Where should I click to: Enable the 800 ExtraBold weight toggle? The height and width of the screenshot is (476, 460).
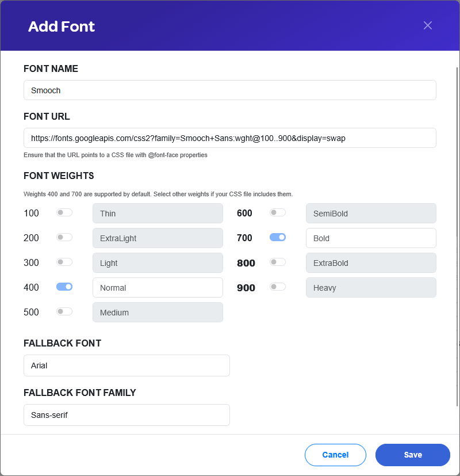[278, 262]
